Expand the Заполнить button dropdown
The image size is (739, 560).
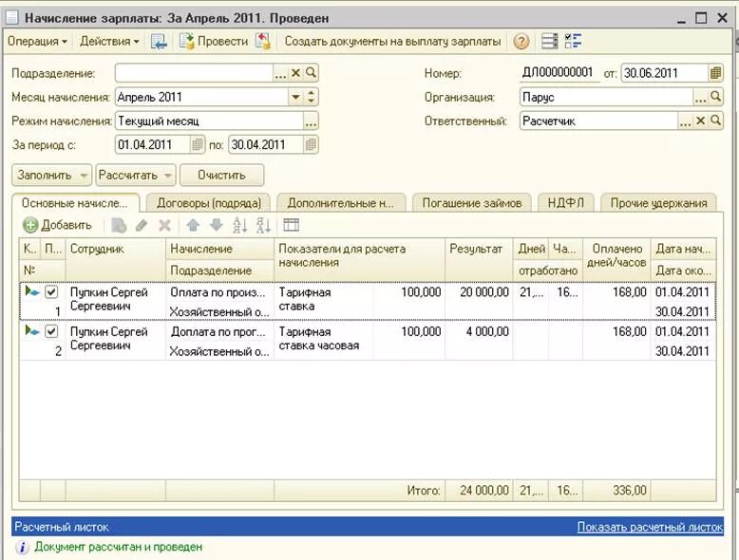tap(84, 176)
